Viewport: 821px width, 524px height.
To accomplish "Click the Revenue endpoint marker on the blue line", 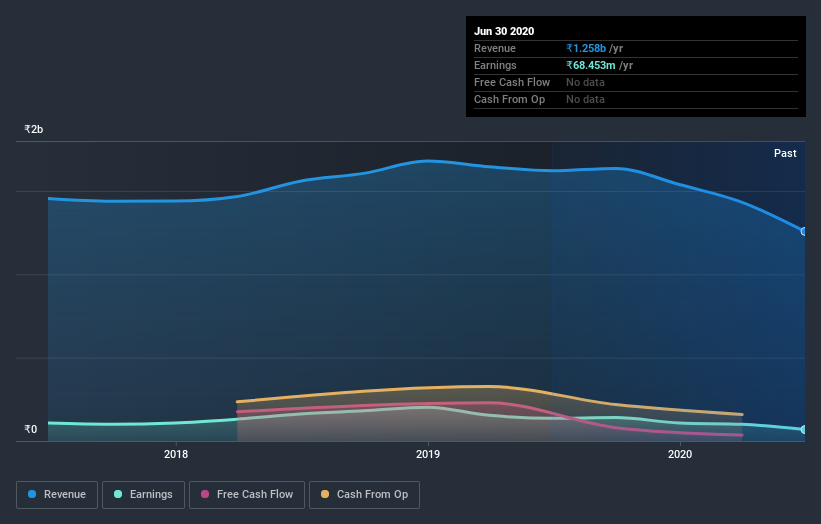I will coord(803,231).
